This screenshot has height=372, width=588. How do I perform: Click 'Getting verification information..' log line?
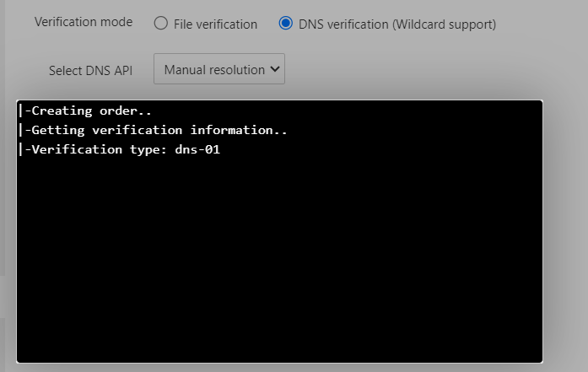coord(159,130)
